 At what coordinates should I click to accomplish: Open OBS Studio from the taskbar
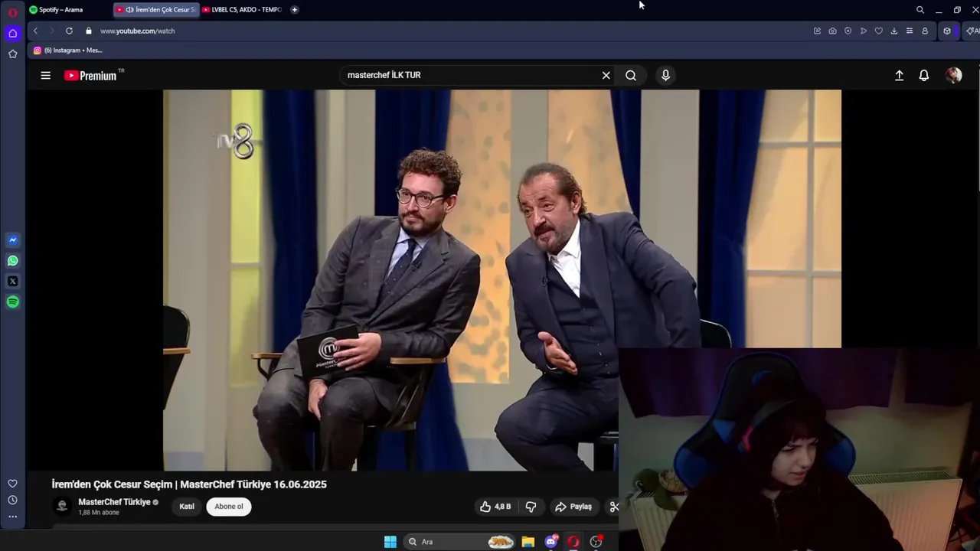596,542
